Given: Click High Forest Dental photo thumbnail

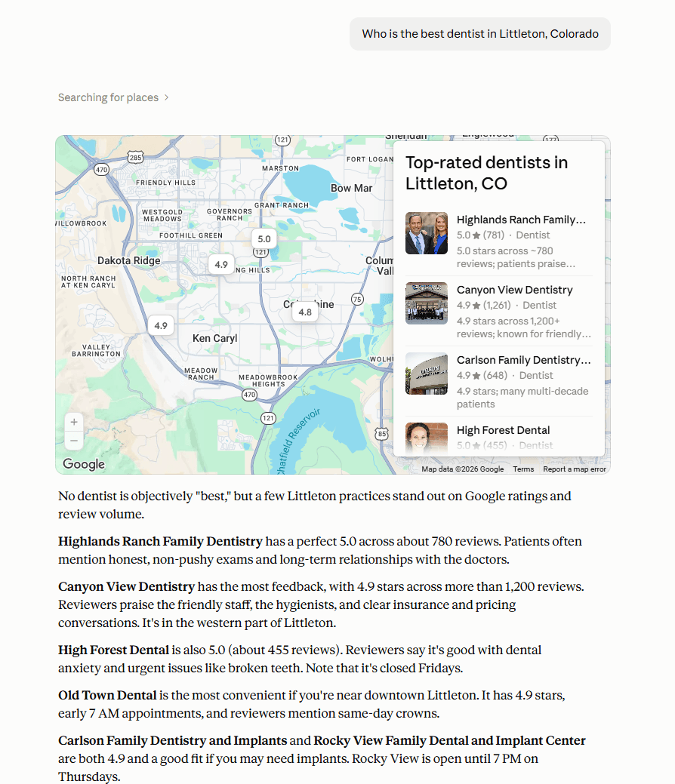Looking at the screenshot, I should pos(427,438).
